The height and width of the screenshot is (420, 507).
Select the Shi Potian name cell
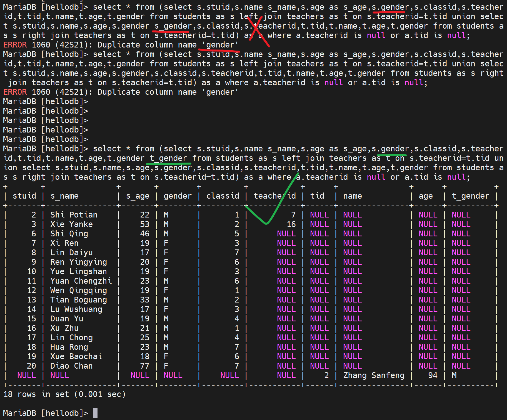click(74, 215)
